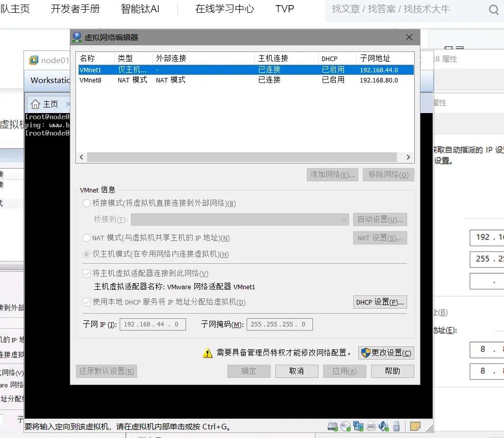Select the VMnet8 row in the network list

click(x=246, y=80)
